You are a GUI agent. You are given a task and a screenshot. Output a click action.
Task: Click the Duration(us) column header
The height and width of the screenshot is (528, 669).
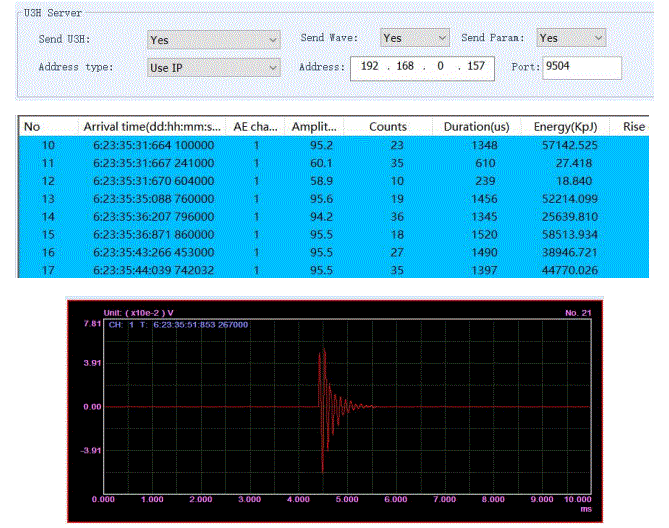[x=477, y=127]
